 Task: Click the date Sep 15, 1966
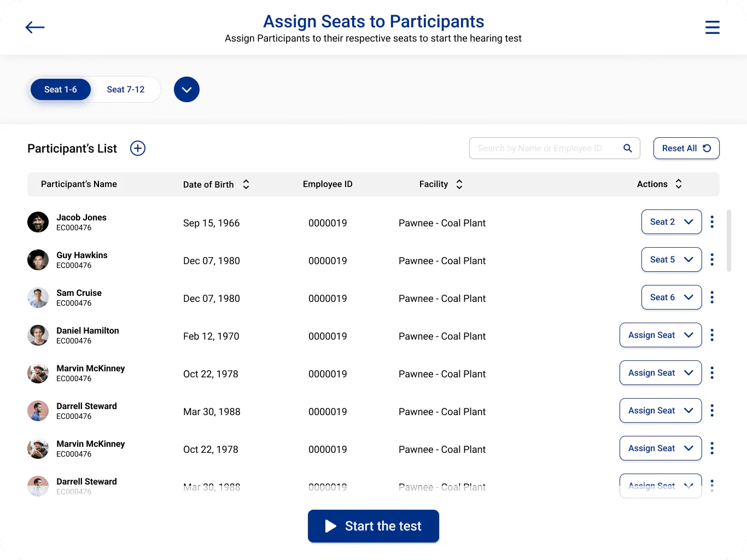[x=212, y=223]
